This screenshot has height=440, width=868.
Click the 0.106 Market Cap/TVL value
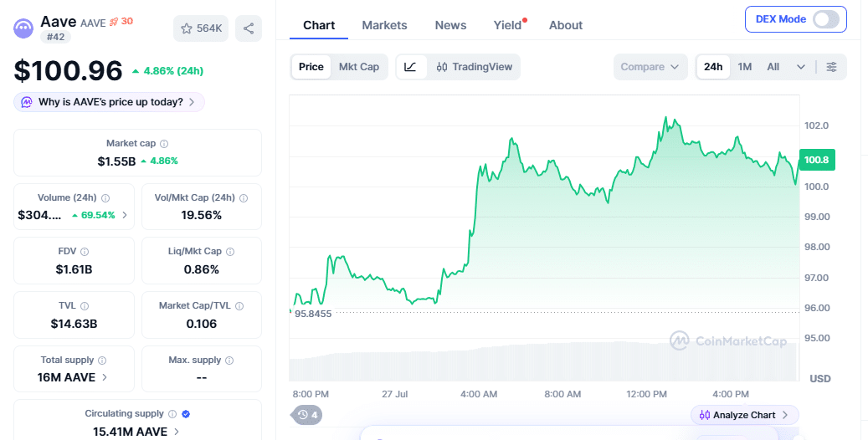tap(202, 324)
